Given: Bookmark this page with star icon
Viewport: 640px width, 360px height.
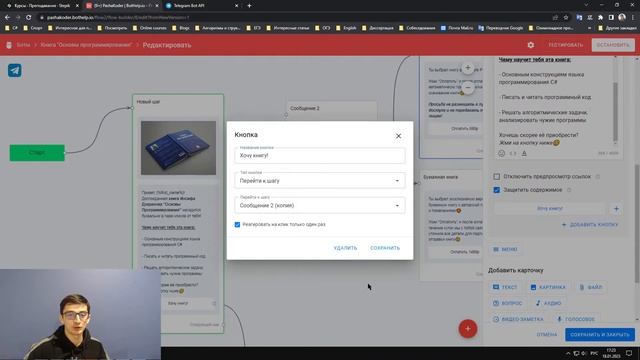Looking at the screenshot, I should point(566,17).
